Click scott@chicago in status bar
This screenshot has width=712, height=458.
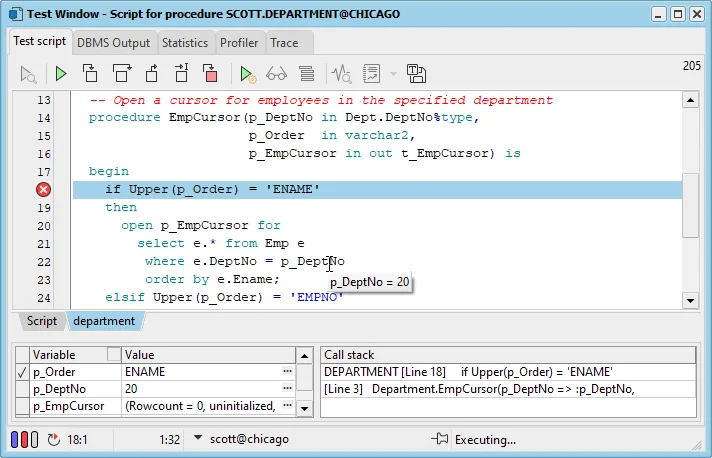(249, 439)
